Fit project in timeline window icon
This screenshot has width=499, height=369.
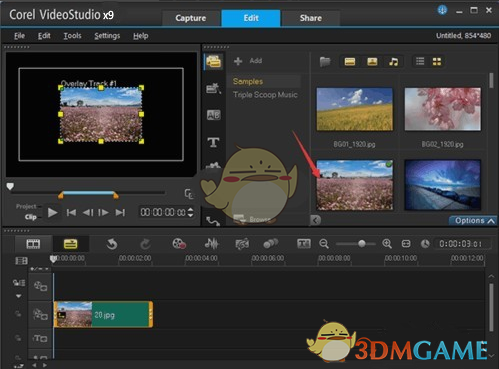point(406,244)
